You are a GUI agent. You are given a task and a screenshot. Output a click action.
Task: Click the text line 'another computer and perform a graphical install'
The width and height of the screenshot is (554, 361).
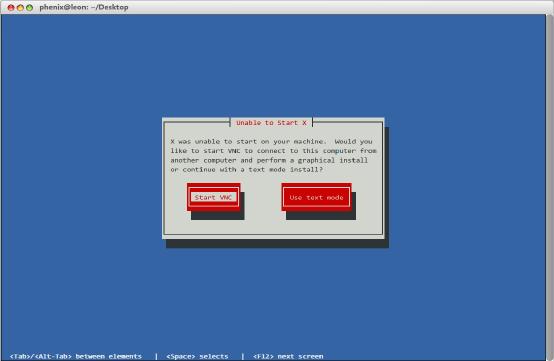coord(269,160)
